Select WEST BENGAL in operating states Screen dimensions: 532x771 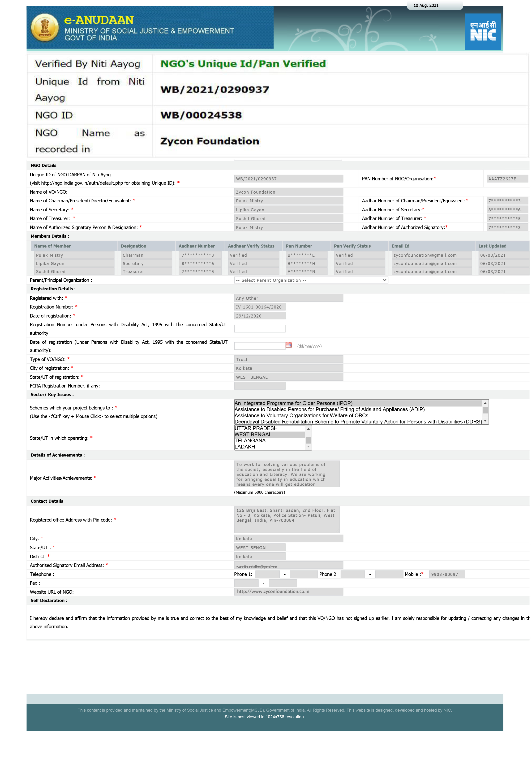(x=269, y=434)
